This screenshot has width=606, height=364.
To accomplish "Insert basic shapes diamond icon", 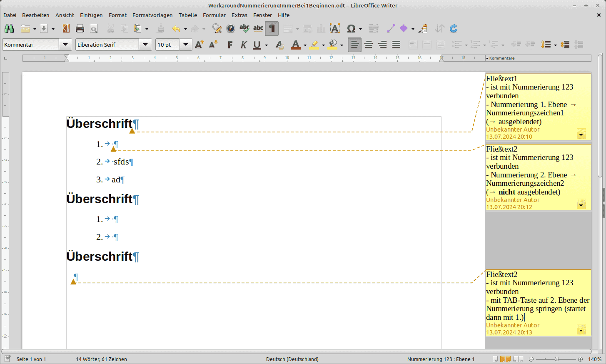I will coord(404,28).
